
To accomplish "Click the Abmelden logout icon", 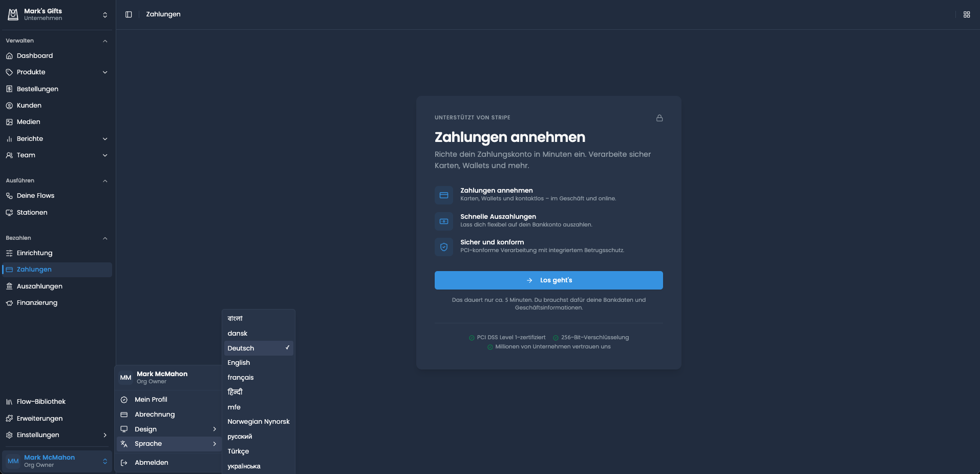I will pyautogui.click(x=124, y=463).
